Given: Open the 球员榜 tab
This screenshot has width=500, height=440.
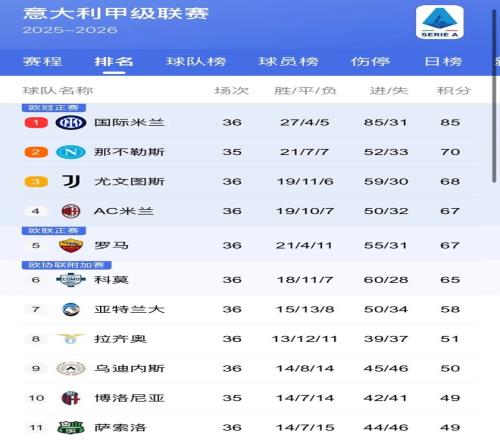Looking at the screenshot, I should [x=288, y=62].
